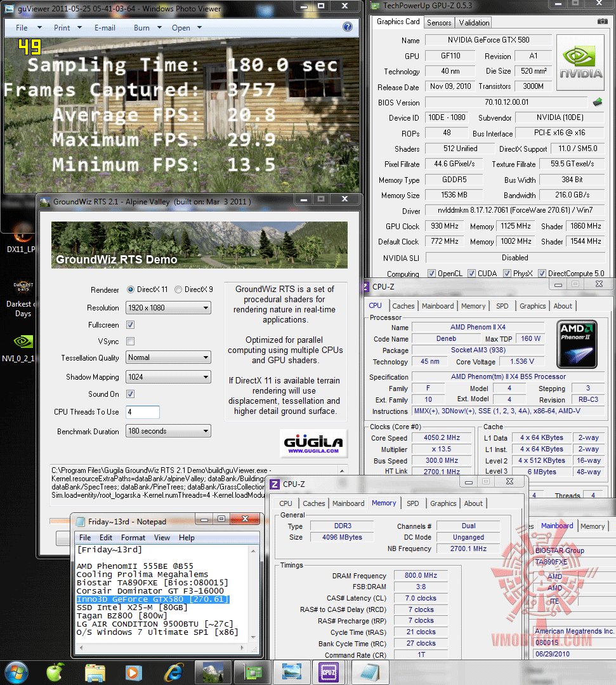
Task: Open the Darkest Days desktop icon
Action: 23,299
